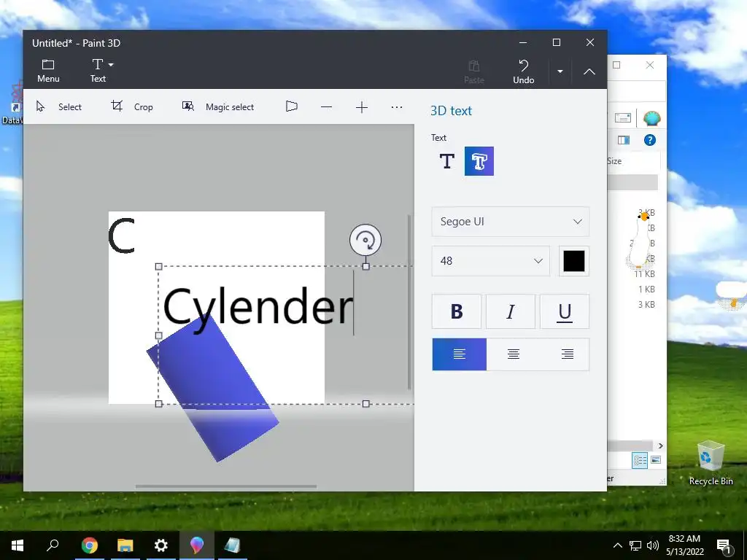Toggle Italic formatting
The width and height of the screenshot is (747, 560).
[510, 311]
